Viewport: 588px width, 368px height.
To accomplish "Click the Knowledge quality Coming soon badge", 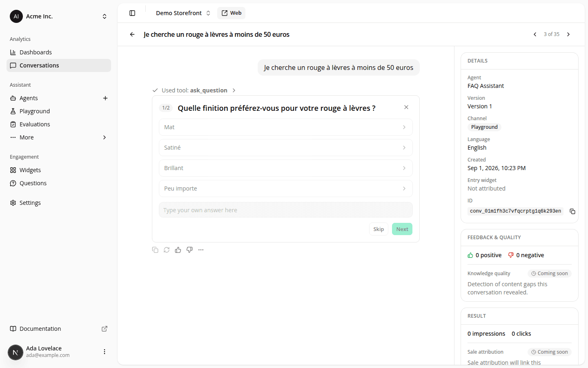I will pyautogui.click(x=549, y=274).
